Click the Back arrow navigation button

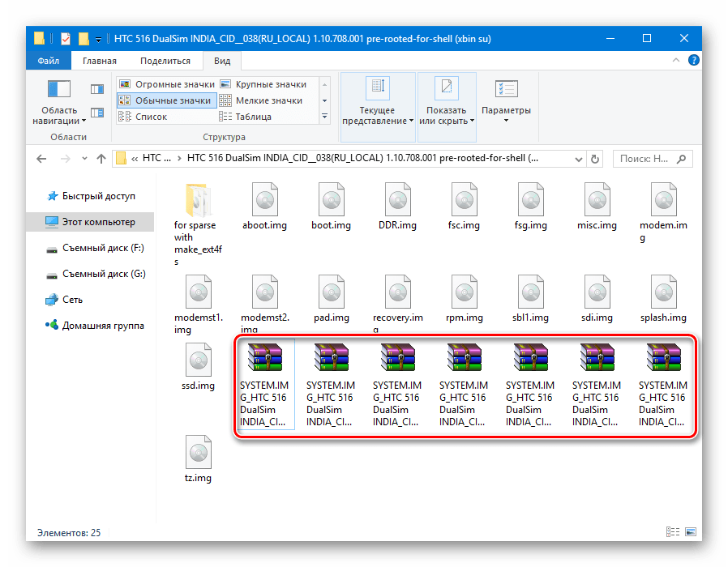pos(41,159)
